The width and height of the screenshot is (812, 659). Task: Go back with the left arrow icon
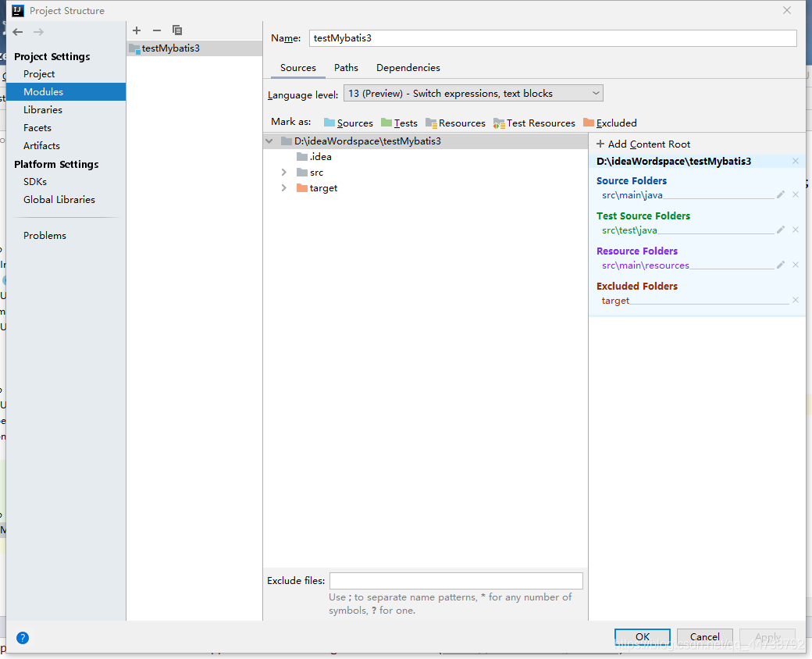click(18, 32)
